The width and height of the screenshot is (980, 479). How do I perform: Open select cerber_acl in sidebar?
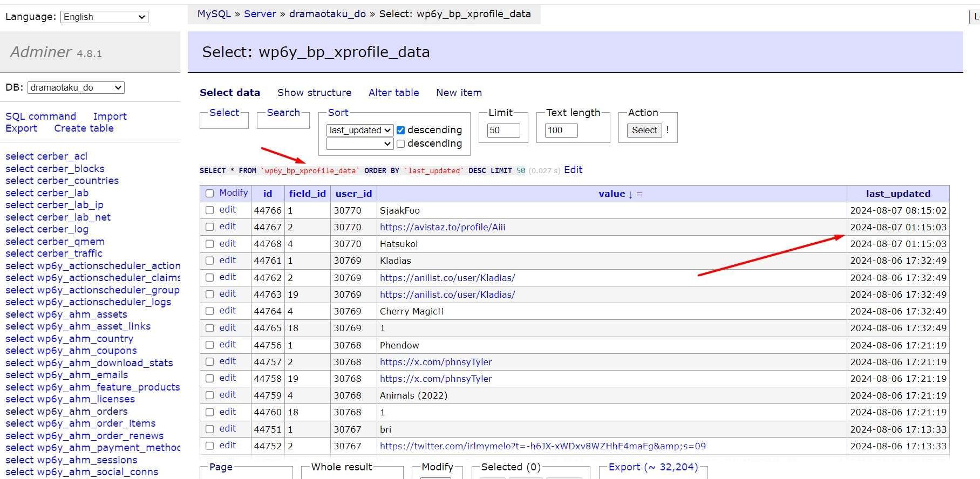46,156
